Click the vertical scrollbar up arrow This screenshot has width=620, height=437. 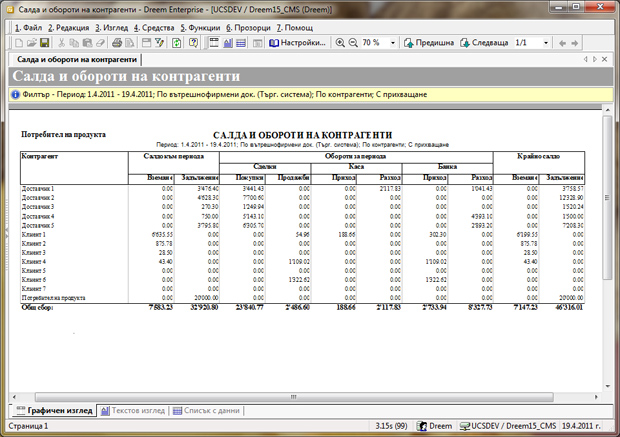607,110
